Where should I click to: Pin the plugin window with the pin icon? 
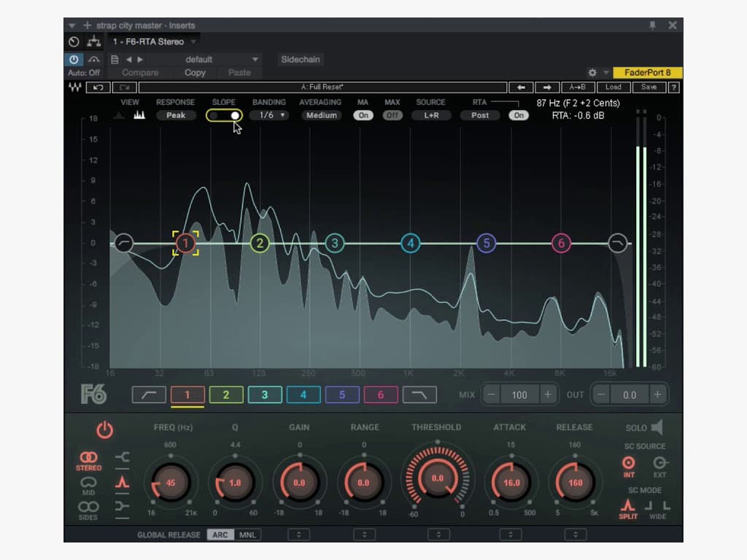pyautogui.click(x=652, y=26)
